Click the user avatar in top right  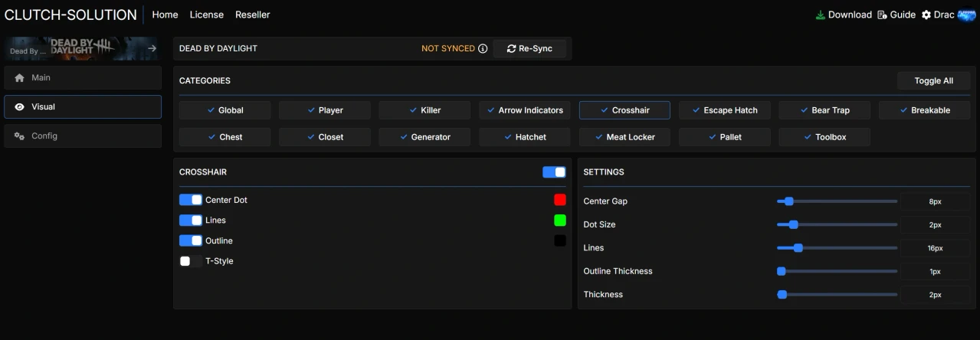966,15
